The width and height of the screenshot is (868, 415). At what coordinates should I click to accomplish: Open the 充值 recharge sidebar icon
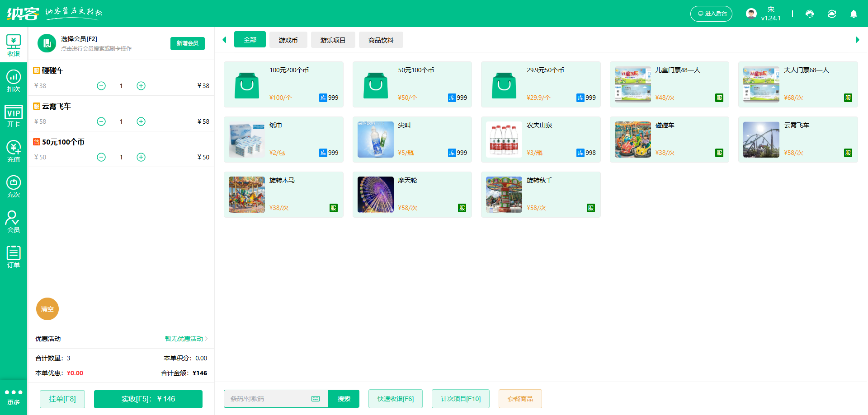point(14,151)
